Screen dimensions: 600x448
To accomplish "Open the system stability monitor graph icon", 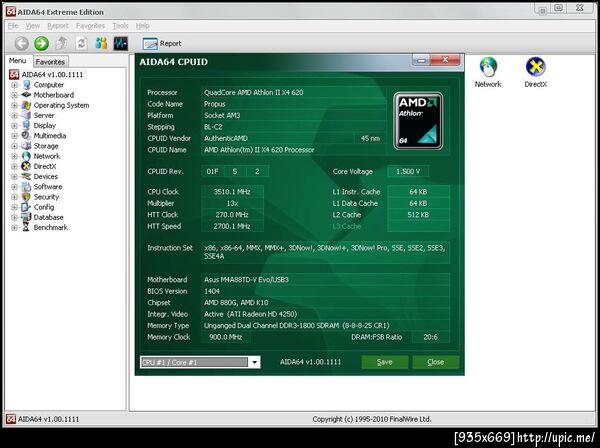I will 121,43.
